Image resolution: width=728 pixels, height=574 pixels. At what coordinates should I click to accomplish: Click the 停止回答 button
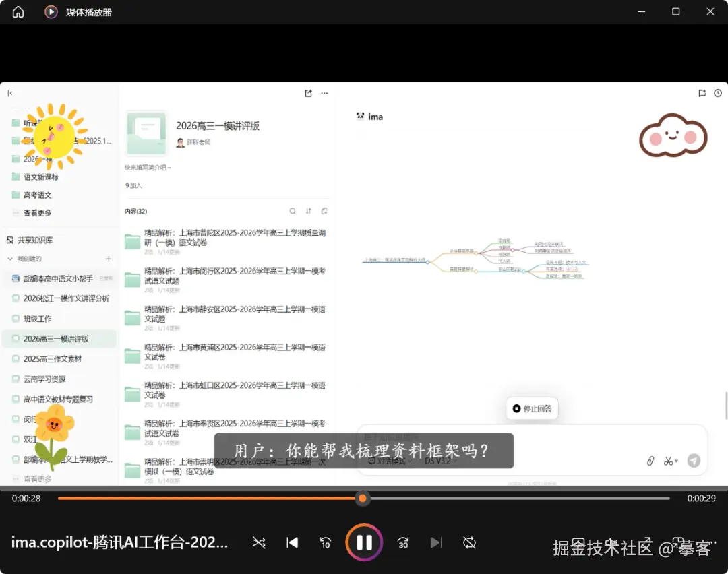(532, 408)
